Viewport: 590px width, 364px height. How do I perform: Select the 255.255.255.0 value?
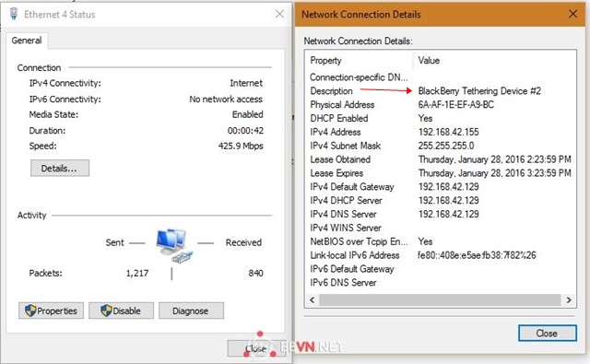click(x=446, y=146)
